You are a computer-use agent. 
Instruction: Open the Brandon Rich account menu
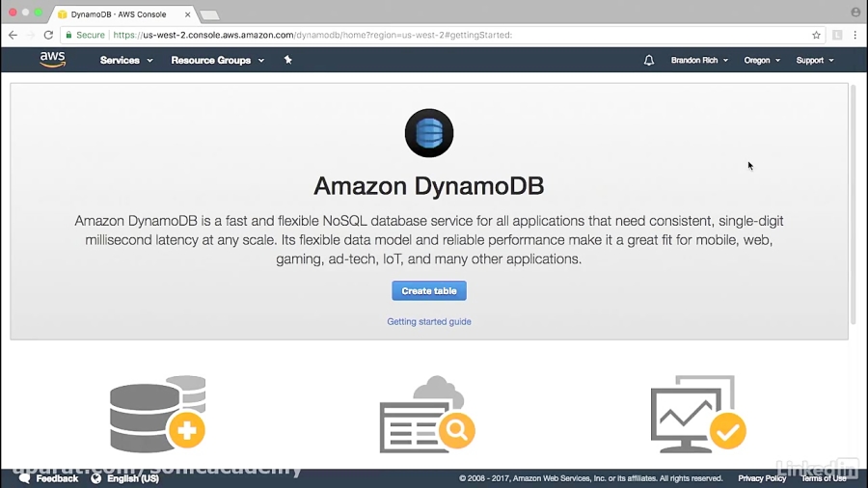[x=699, y=61]
